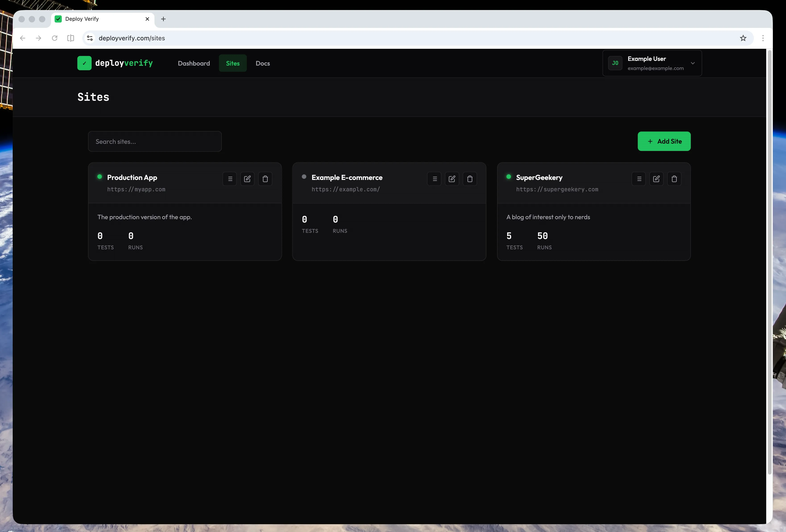The width and height of the screenshot is (786, 532).
Task: Delete the Example E-commerce site
Action: (470, 179)
